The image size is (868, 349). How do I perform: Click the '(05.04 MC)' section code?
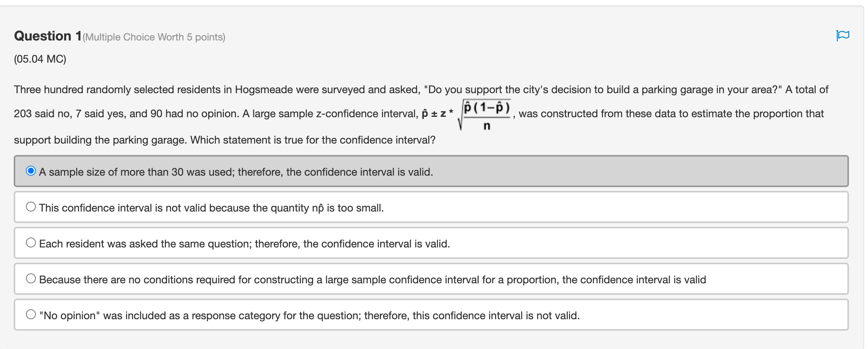(40, 59)
